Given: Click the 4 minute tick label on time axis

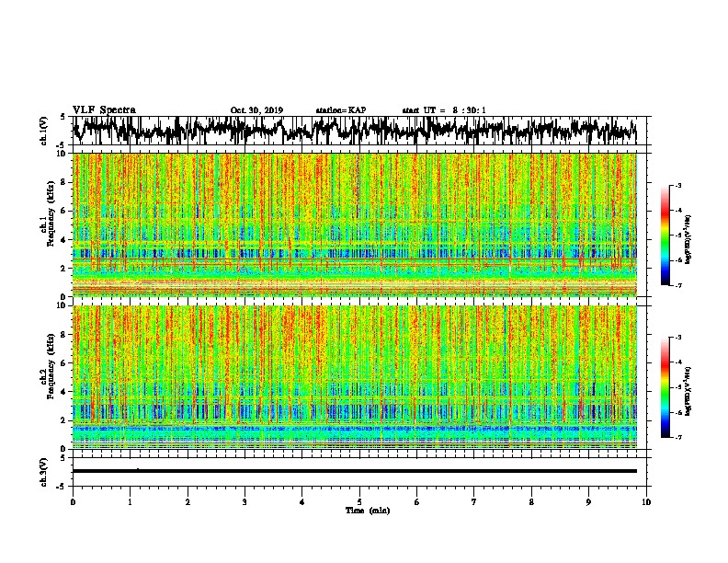Looking at the screenshot, I should 302,502.
